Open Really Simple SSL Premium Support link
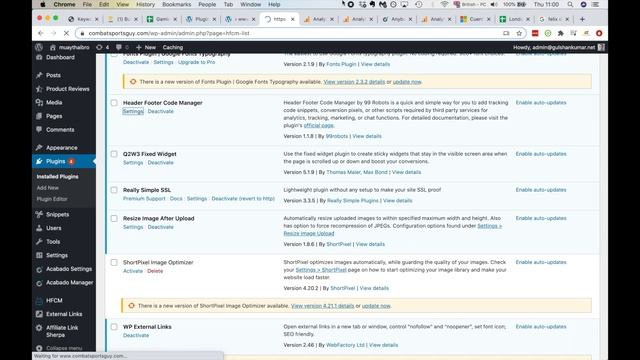 pyautogui.click(x=144, y=199)
